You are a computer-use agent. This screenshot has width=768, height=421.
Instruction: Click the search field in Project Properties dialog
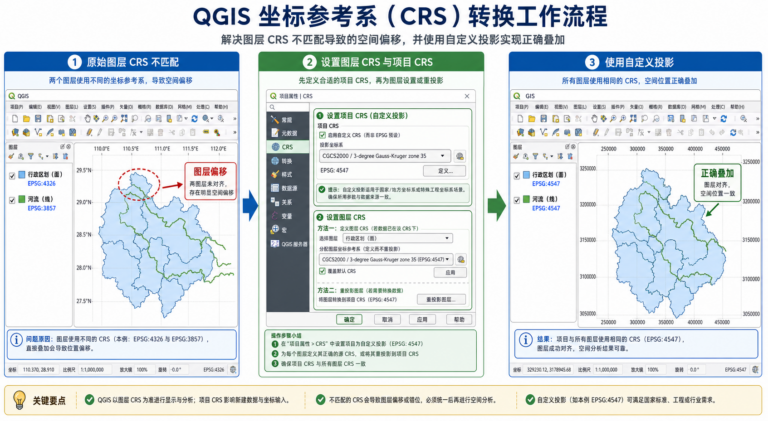(x=288, y=107)
